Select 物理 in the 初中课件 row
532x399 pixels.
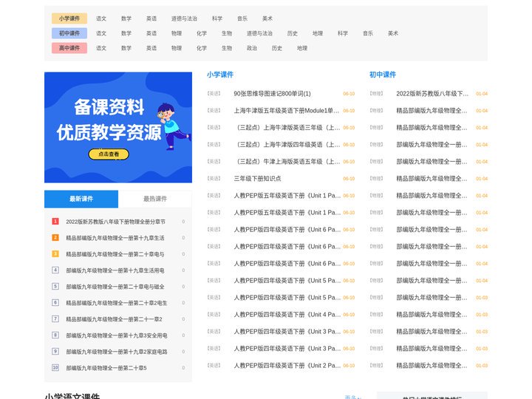coord(177,33)
